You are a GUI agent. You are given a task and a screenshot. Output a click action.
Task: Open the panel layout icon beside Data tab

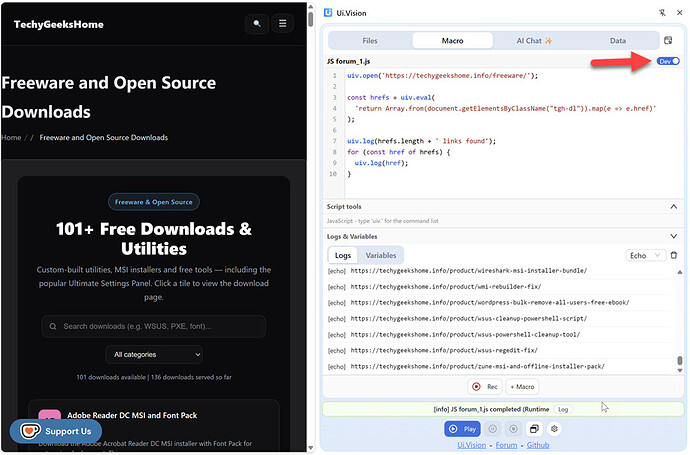668,40
